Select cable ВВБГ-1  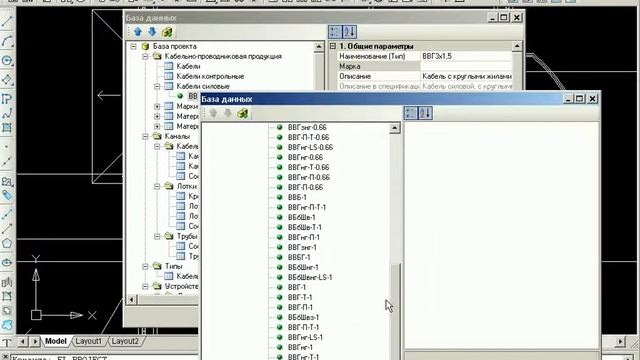click(x=299, y=258)
